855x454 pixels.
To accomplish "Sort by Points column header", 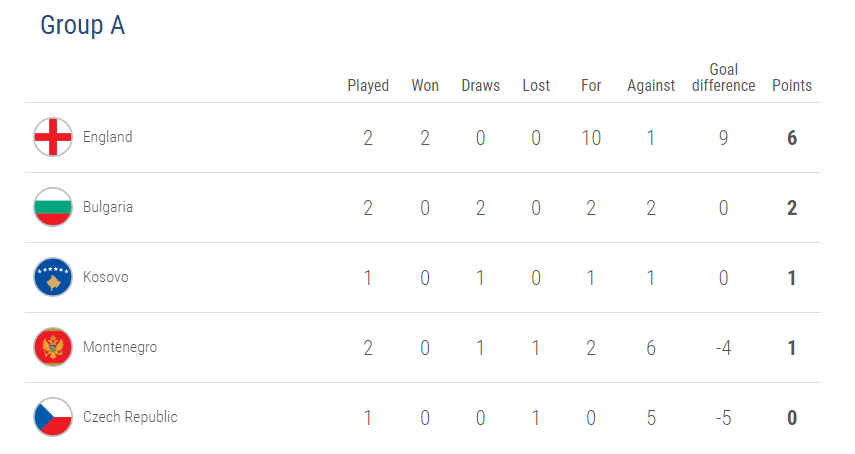I will [792, 86].
